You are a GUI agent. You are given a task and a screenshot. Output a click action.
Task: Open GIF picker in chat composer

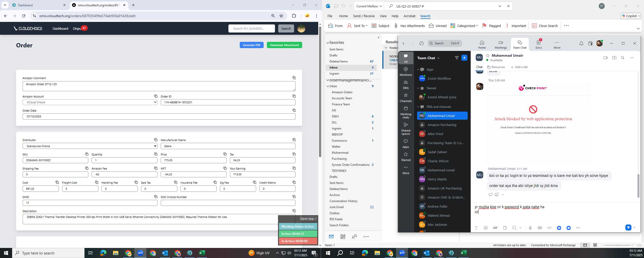coord(495,228)
